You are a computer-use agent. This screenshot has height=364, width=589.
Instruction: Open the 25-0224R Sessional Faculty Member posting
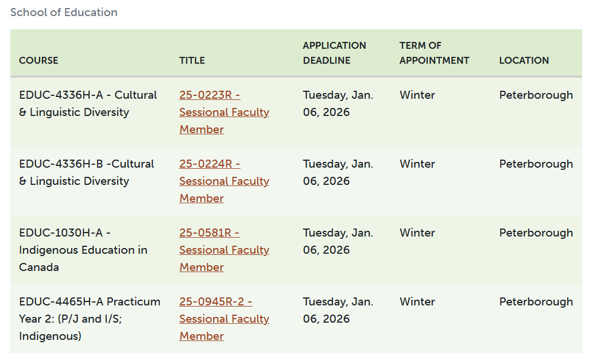(224, 181)
